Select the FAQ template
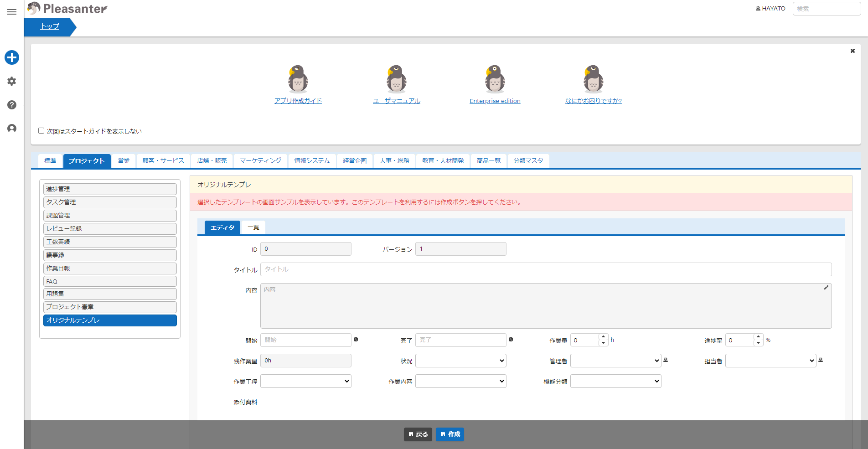Screen dimensions: 868x449 tap(110, 281)
